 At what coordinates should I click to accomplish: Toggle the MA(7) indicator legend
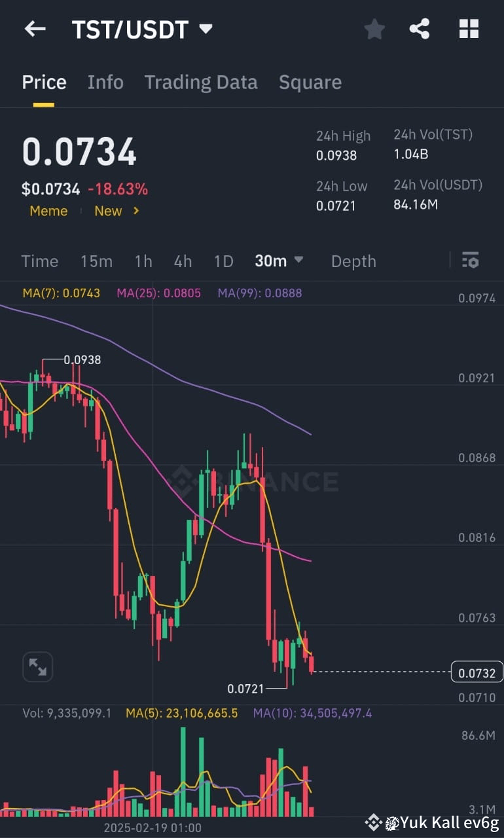click(x=61, y=293)
